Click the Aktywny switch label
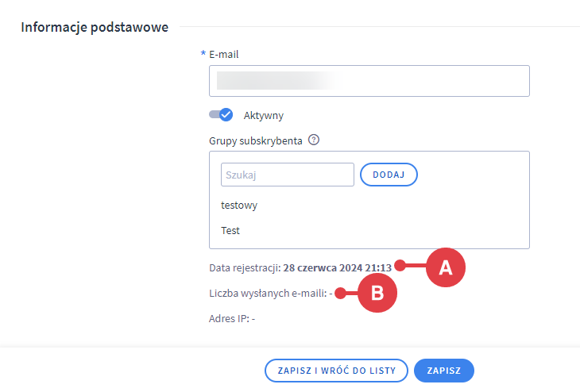 (263, 115)
